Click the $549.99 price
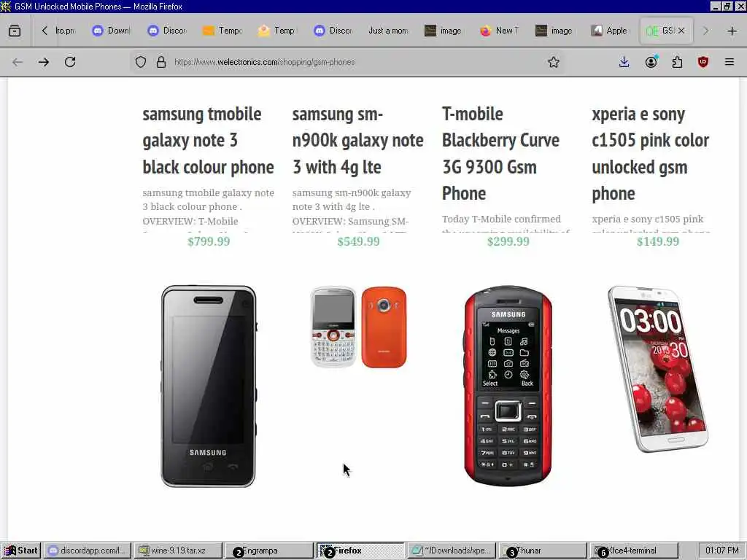The height and width of the screenshot is (560, 747). point(358,241)
